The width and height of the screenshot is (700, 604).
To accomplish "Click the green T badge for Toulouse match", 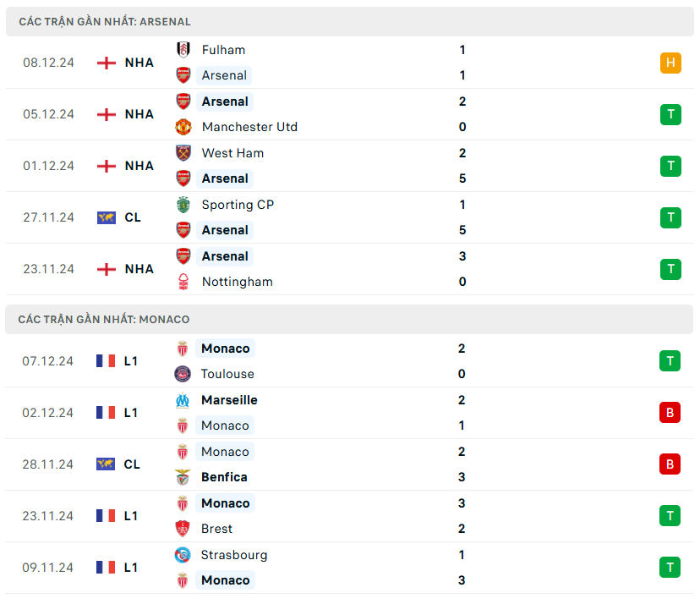I will pos(670,361).
